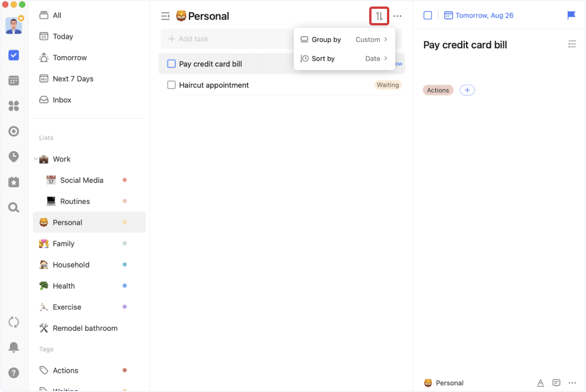This screenshot has height=392, width=586.
Task: Open the Group by Custom submenu
Action: coord(344,40)
